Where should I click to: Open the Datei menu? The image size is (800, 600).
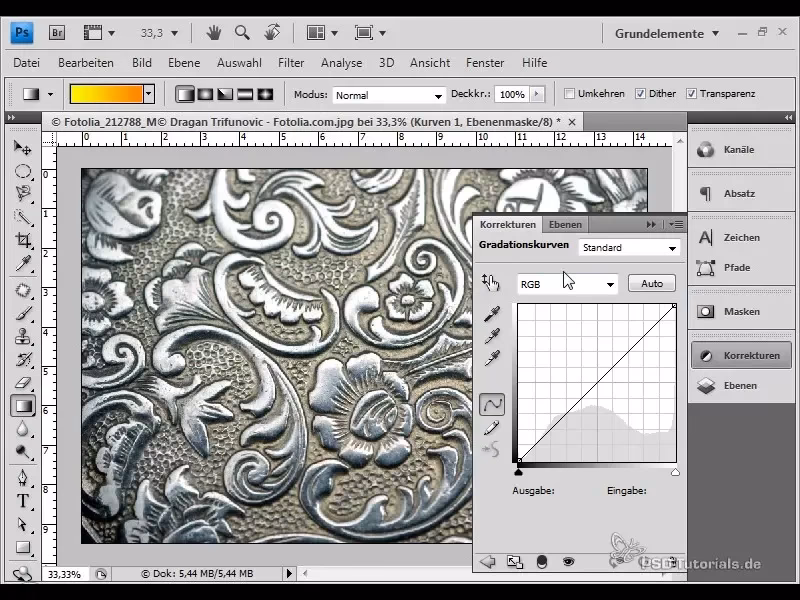pos(27,63)
